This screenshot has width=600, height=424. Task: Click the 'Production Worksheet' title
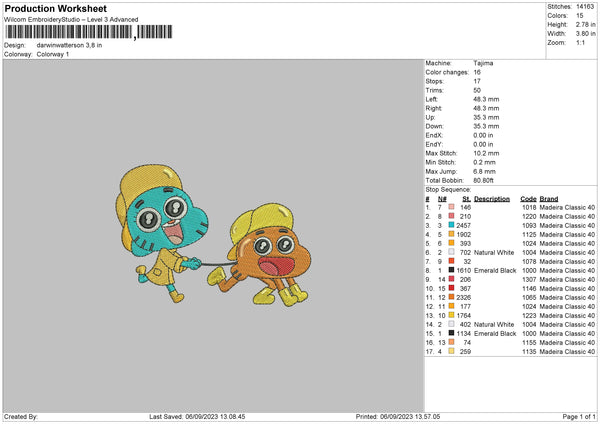[56, 8]
